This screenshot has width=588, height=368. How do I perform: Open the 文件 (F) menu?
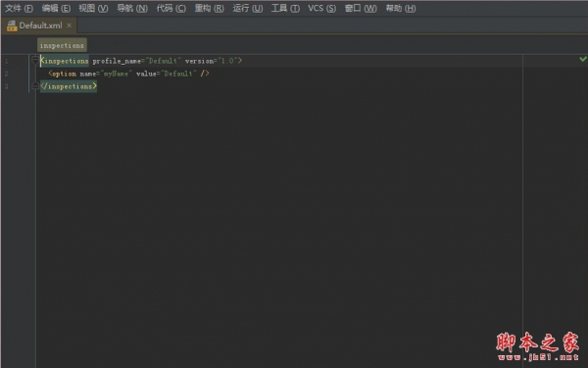click(x=19, y=8)
